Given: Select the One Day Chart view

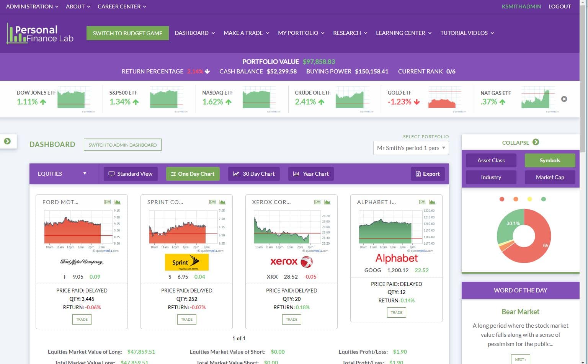Looking at the screenshot, I should point(193,174).
